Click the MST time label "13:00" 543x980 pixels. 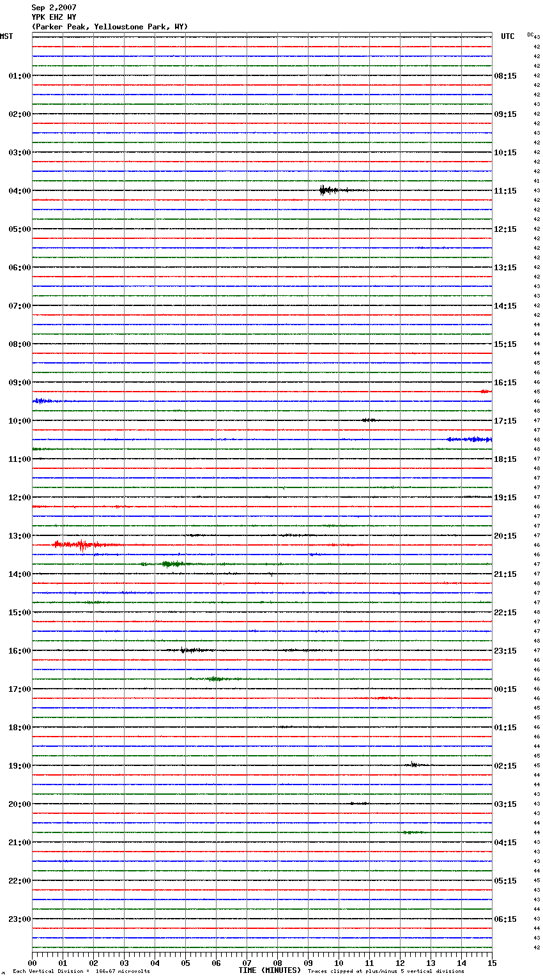(x=20, y=536)
